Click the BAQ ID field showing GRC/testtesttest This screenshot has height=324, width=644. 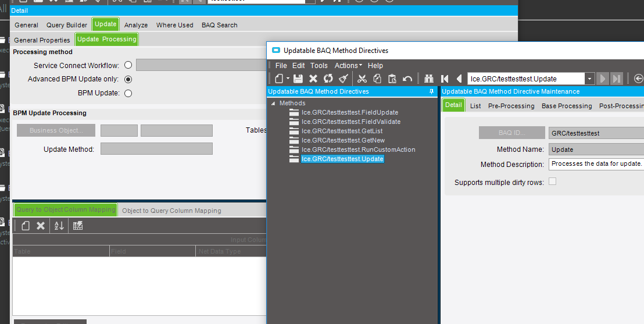tap(596, 133)
